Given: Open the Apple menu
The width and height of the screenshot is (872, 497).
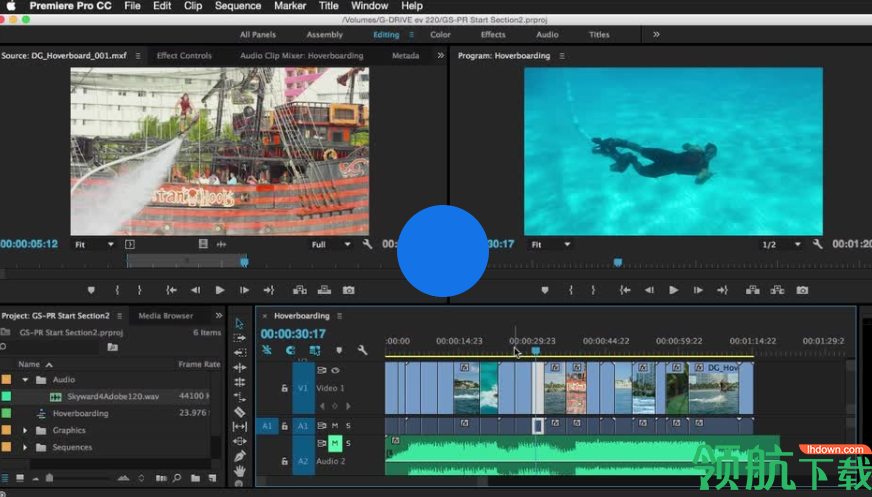Looking at the screenshot, I should click(x=11, y=6).
